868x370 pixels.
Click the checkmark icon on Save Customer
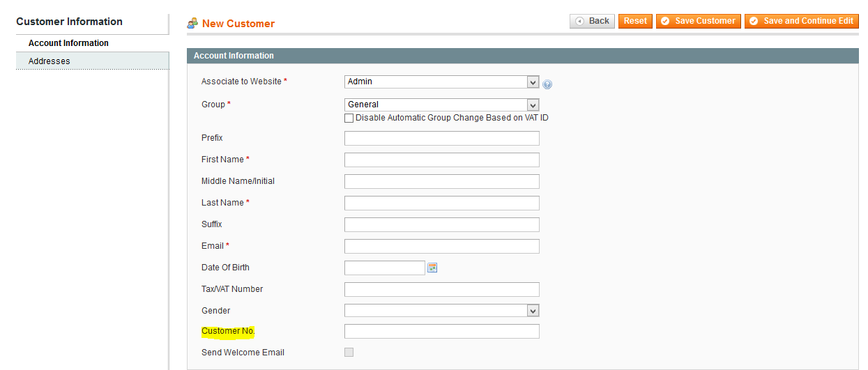click(x=665, y=21)
